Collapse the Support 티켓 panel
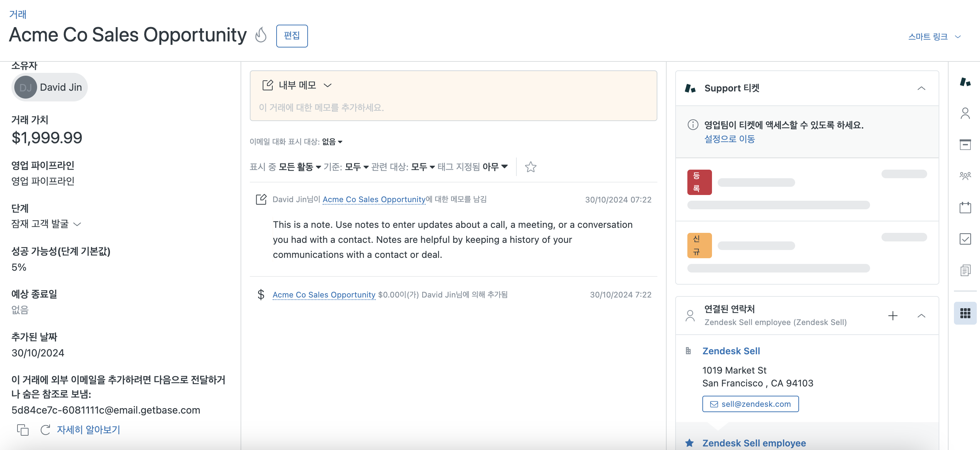Image resolution: width=980 pixels, height=450 pixels. pyautogui.click(x=921, y=88)
